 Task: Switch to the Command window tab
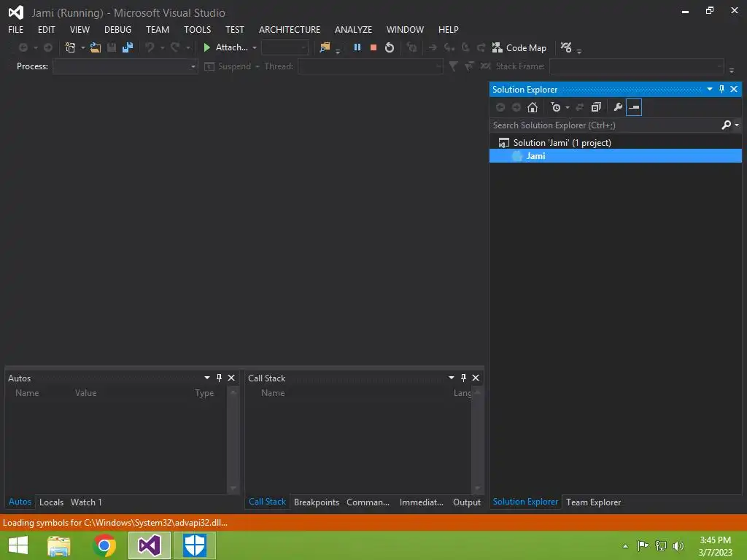[x=368, y=502]
